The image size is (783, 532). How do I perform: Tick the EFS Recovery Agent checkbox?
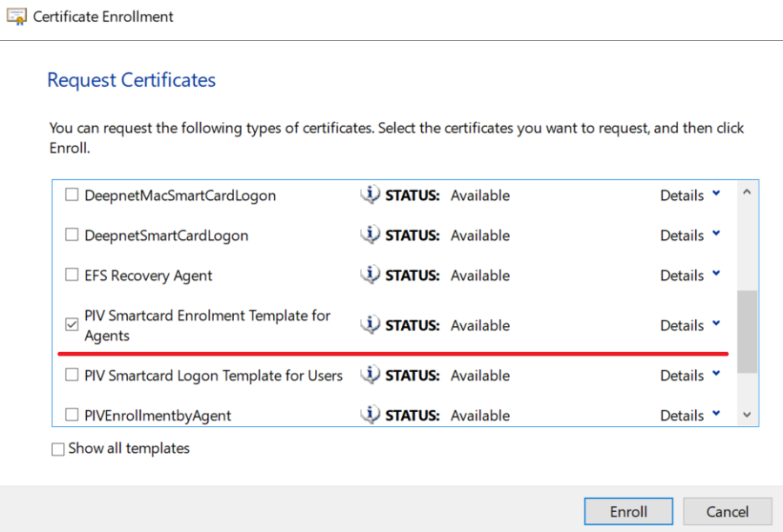(72, 276)
